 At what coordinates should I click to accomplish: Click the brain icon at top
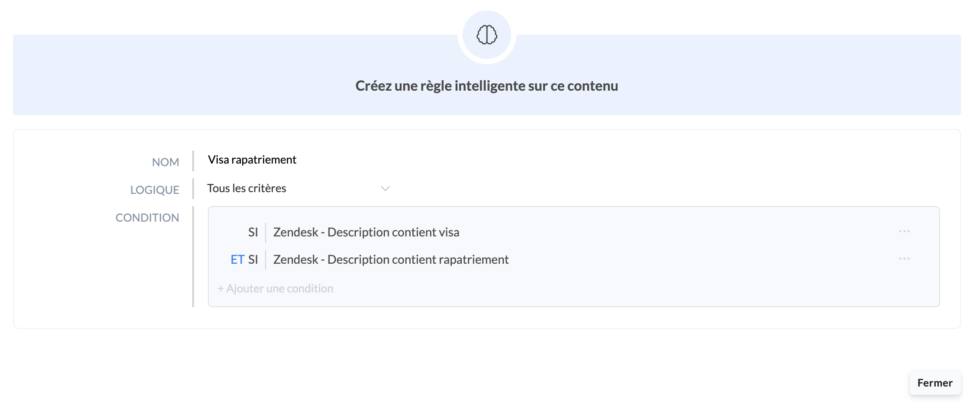[x=487, y=35]
